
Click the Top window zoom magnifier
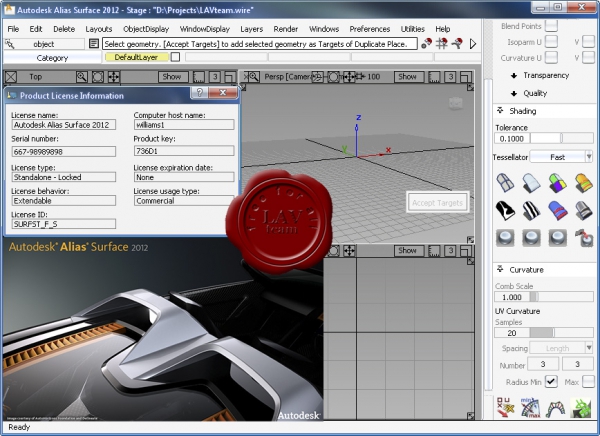[82, 77]
